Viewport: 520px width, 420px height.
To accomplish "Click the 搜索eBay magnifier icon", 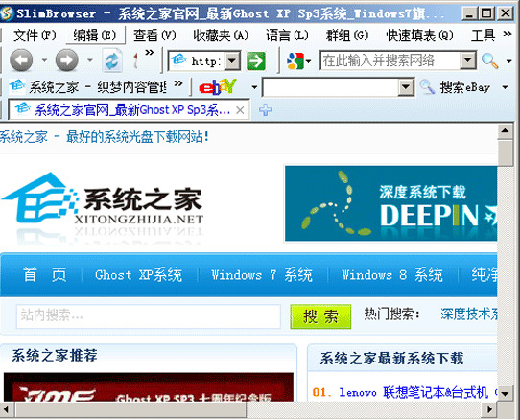I will (x=427, y=87).
